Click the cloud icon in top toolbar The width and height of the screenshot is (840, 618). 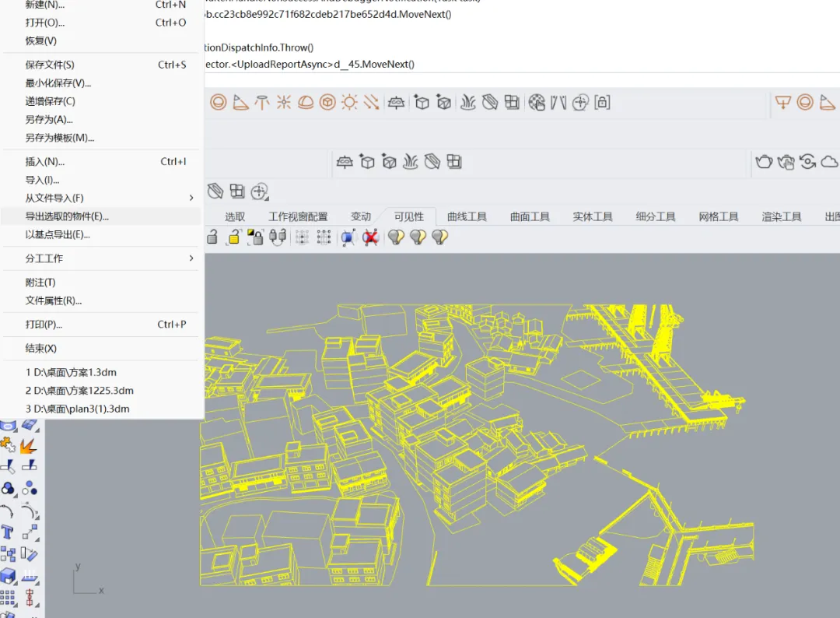tap(829, 161)
